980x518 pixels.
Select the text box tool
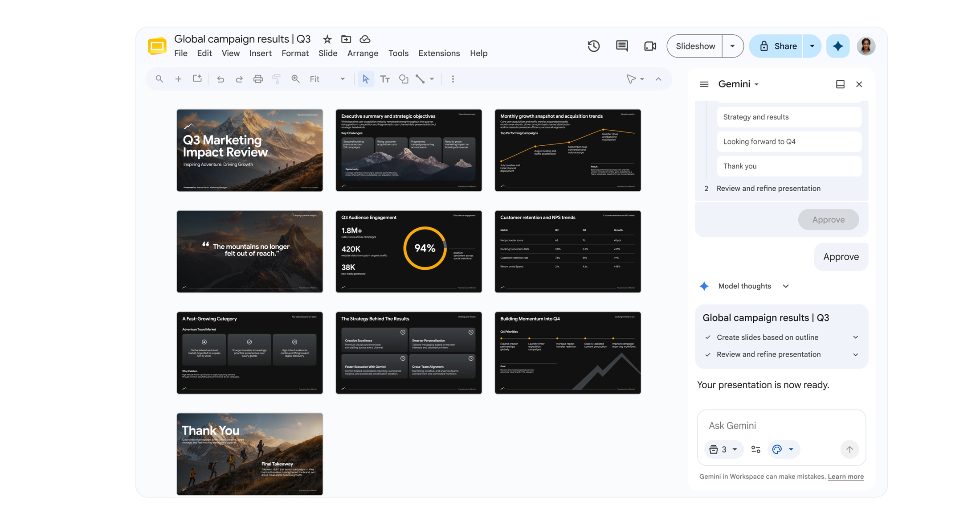point(385,79)
